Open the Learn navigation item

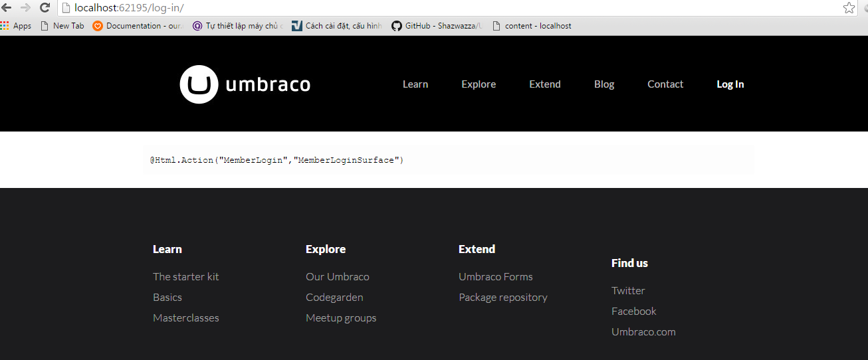415,84
